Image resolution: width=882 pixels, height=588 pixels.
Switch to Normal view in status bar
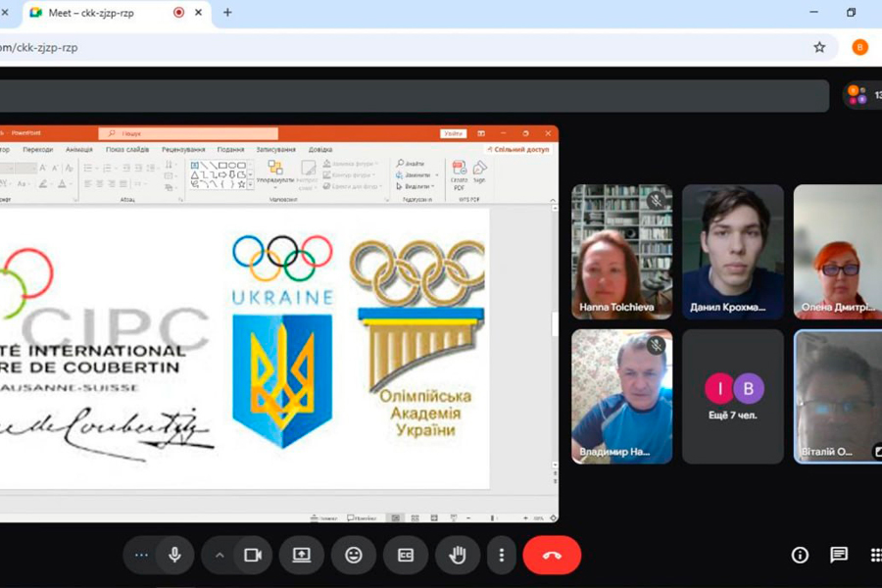[396, 517]
